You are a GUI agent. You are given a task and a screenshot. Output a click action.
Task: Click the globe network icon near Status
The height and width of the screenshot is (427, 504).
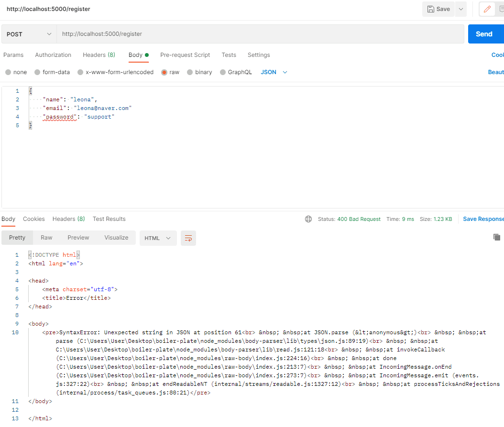[x=308, y=219]
